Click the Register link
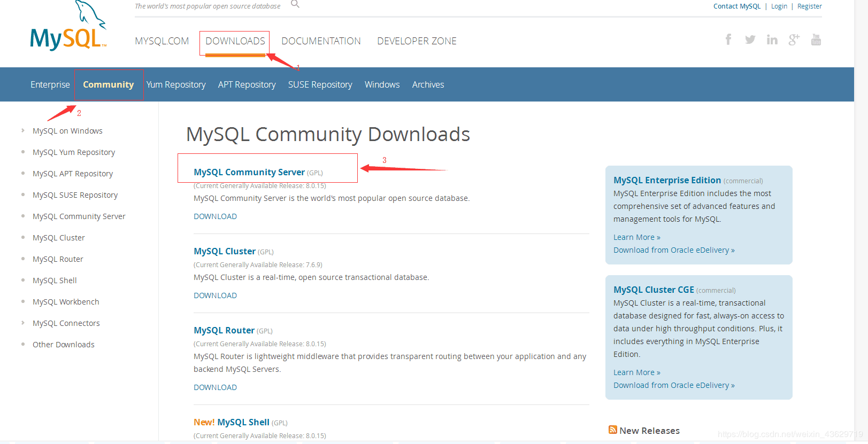The height and width of the screenshot is (444, 868). [809, 6]
